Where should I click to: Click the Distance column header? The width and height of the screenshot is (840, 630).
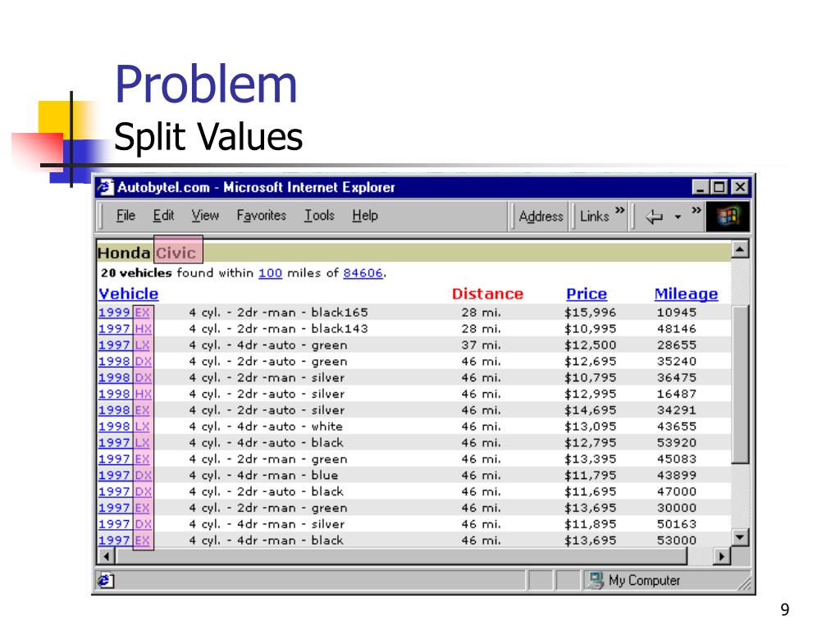point(487,294)
